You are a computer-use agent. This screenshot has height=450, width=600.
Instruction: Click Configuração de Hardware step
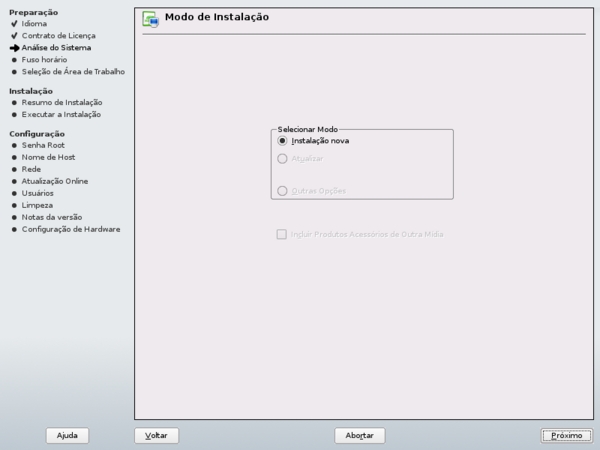pyautogui.click(x=71, y=229)
